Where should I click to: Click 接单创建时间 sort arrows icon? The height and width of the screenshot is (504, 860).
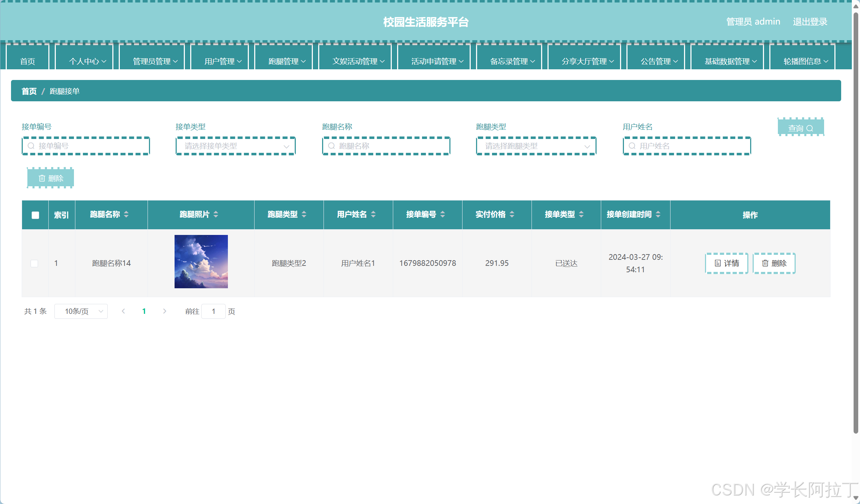[658, 214]
